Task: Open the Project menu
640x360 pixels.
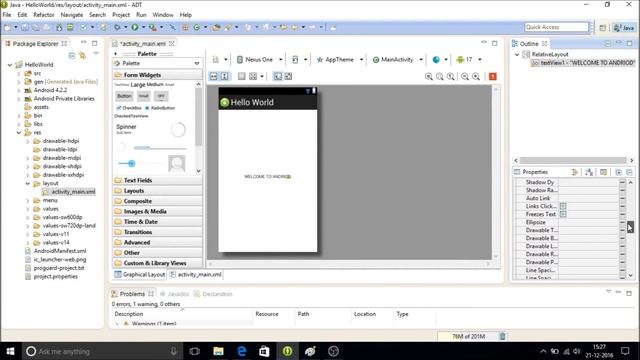Action: click(x=121, y=15)
